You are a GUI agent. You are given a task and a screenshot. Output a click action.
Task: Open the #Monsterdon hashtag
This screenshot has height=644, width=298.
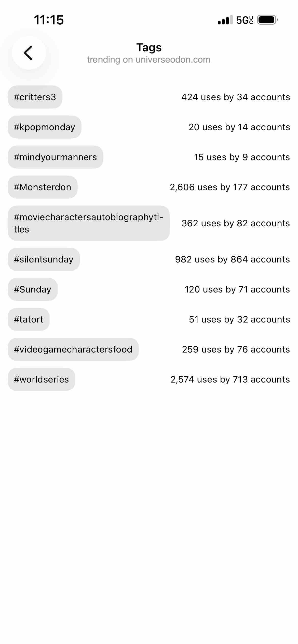[x=43, y=187]
